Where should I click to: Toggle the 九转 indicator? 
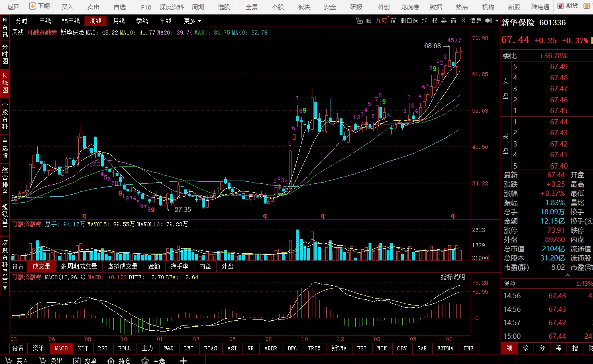(381, 21)
